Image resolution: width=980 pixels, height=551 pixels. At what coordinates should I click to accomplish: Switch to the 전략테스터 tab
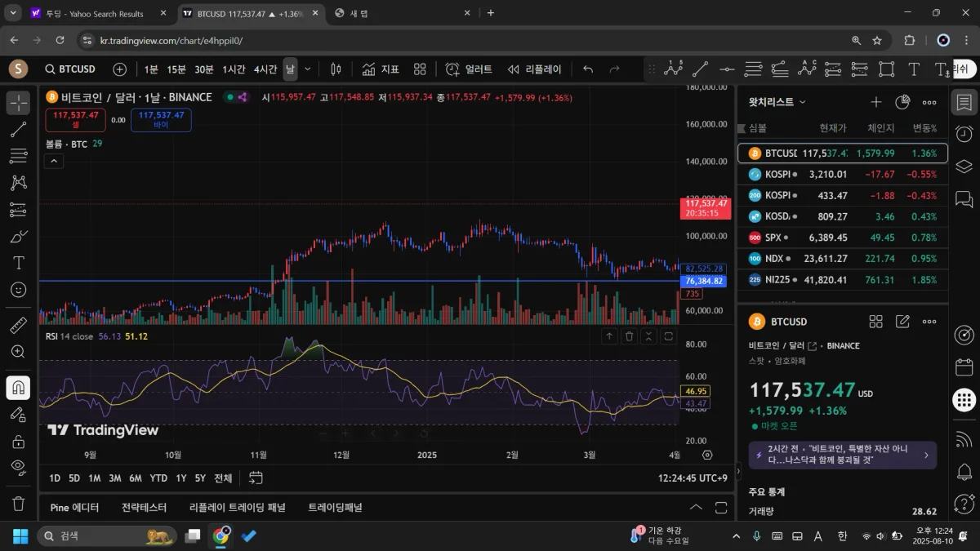[x=144, y=508]
